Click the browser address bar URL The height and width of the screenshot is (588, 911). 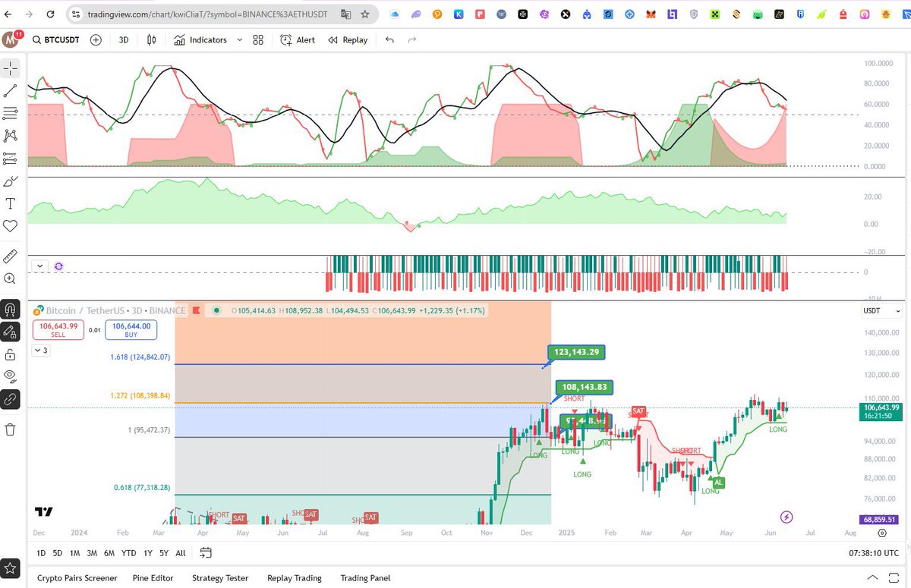pos(207,14)
